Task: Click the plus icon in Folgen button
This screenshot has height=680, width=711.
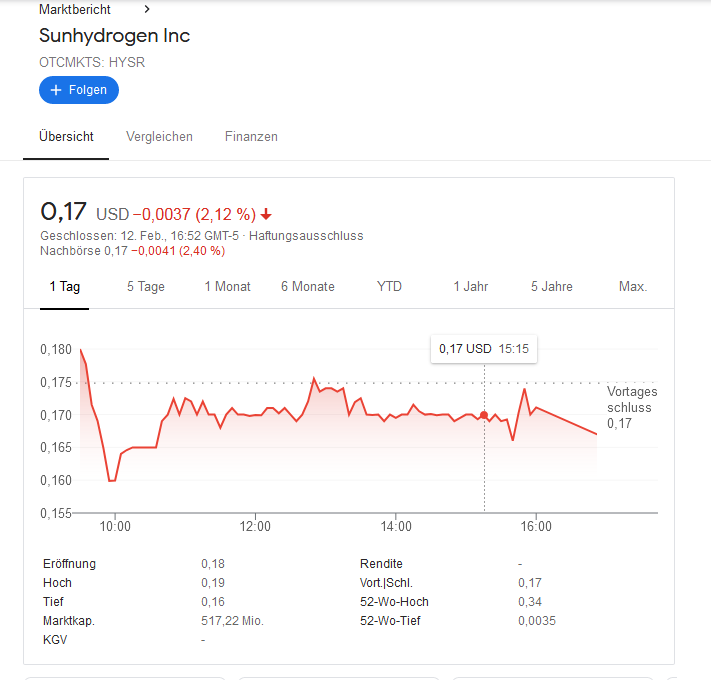Action: coord(56,90)
